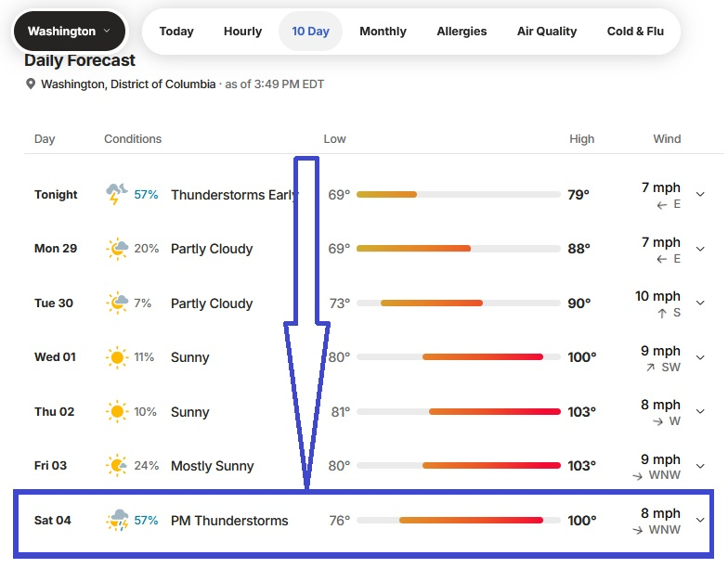Screen dimensions: 728x568
Task: Click the 'Mon 29' day label
Action: tap(56, 249)
